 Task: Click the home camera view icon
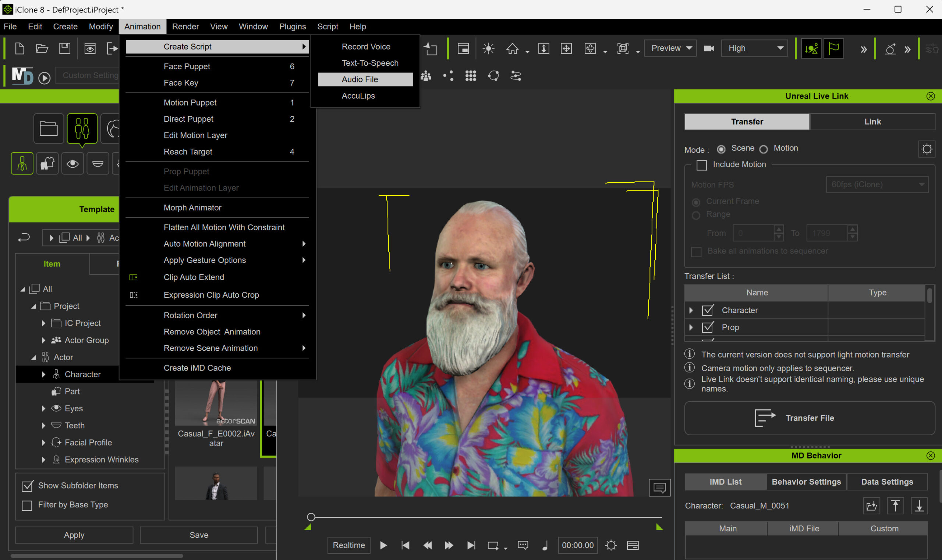[512, 48]
